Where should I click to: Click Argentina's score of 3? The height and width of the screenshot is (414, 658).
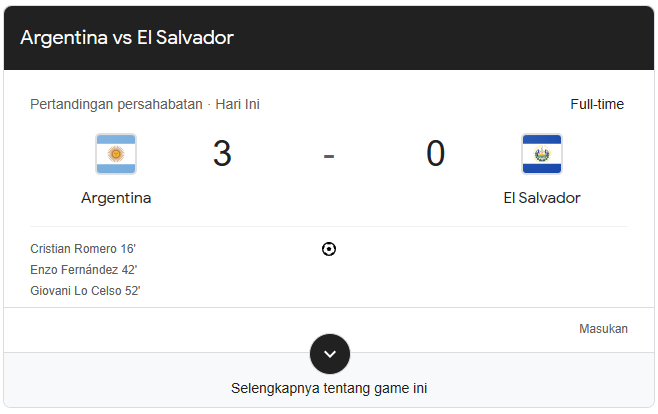pos(222,154)
